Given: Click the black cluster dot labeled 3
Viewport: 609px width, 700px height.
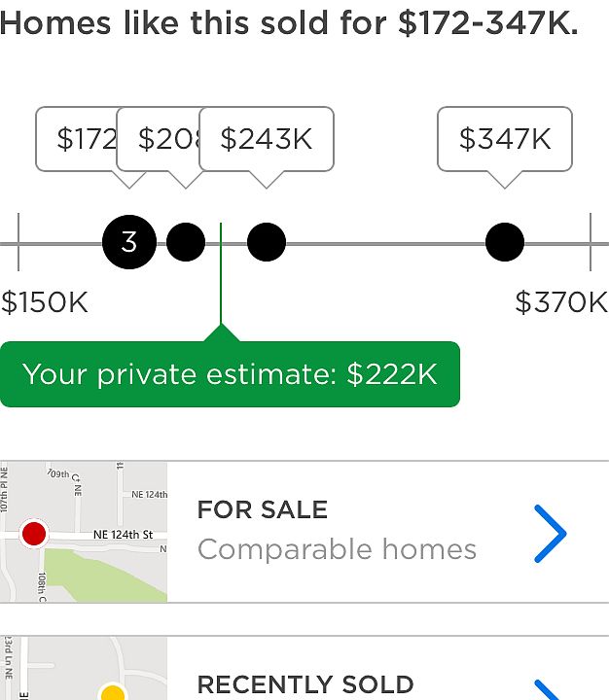Looking at the screenshot, I should [x=129, y=242].
